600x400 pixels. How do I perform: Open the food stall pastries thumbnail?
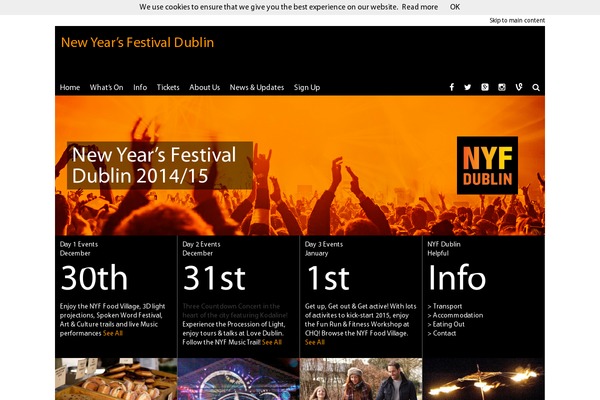click(x=116, y=379)
